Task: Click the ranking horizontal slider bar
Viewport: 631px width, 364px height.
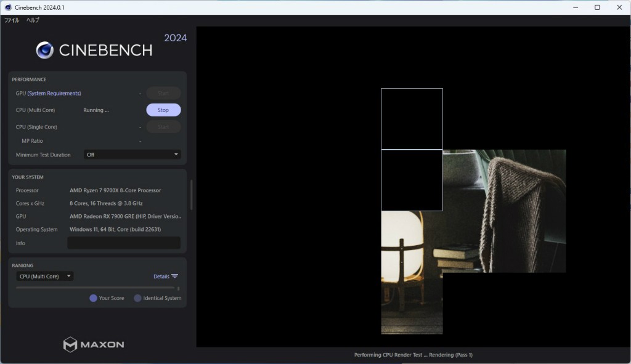Action: [x=96, y=288]
